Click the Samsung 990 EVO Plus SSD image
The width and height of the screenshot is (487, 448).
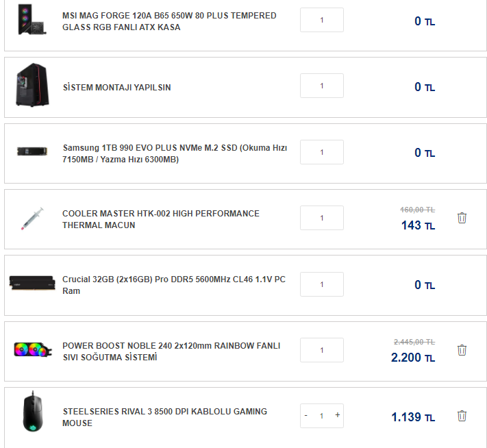32,152
